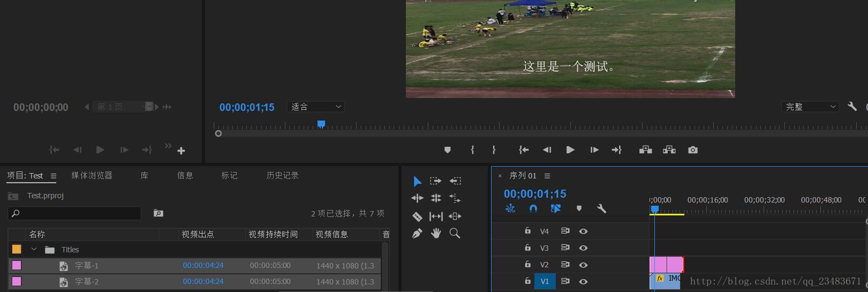Viewport: 868px width, 292px height.
Task: Select the Hand tool
Action: coord(436,233)
